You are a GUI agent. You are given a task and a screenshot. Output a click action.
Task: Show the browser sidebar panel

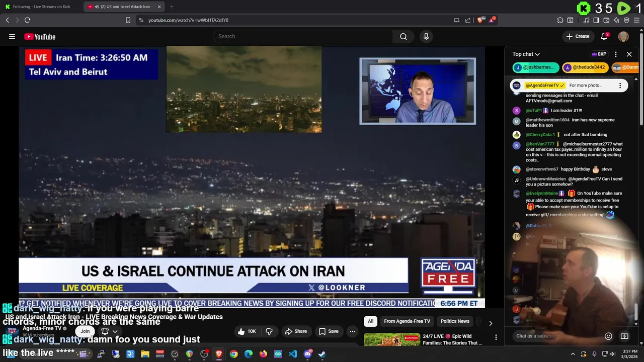(596, 20)
